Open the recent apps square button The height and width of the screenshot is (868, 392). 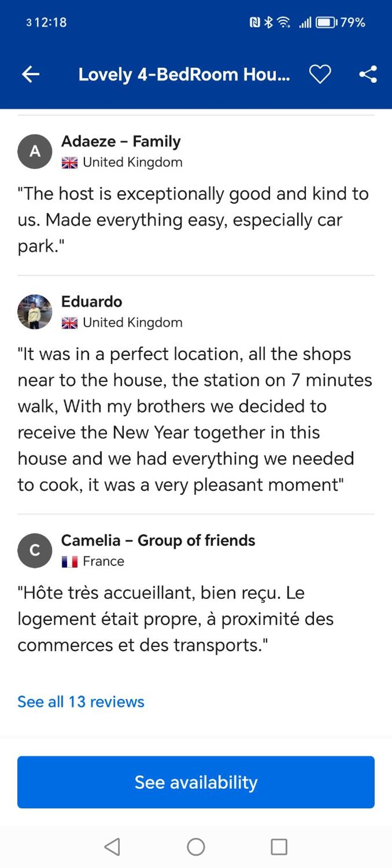[x=279, y=847]
